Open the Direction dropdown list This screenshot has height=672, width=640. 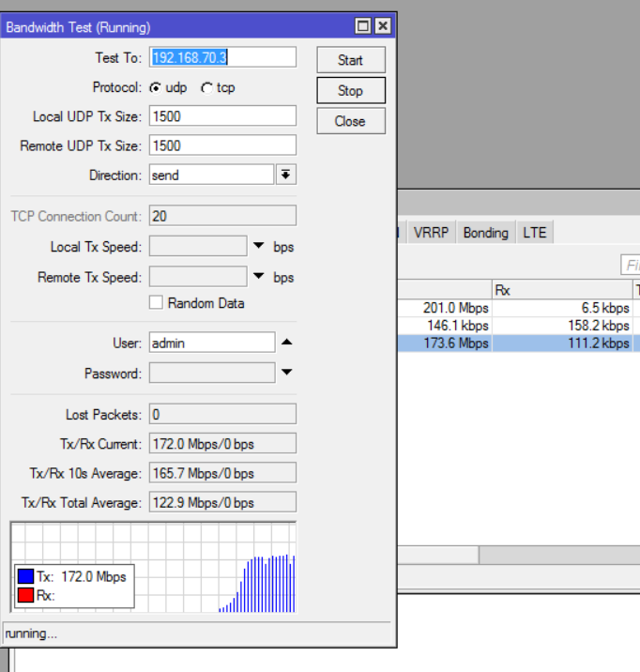point(285,175)
